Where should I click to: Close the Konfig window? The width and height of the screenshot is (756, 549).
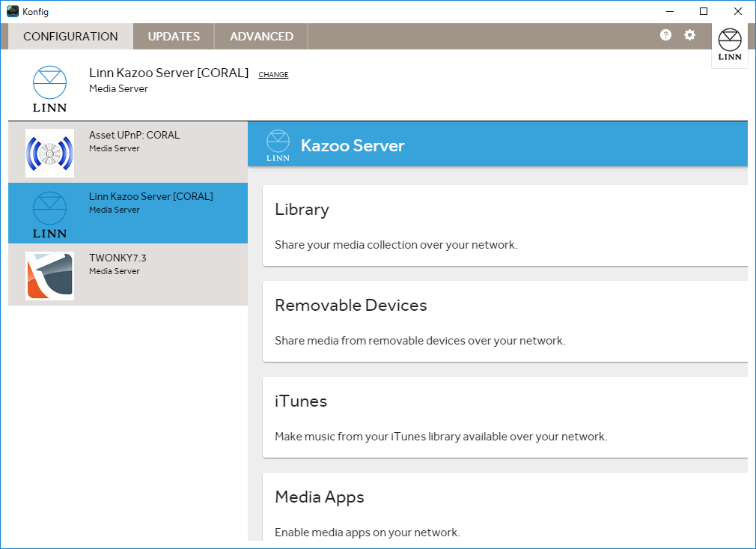click(x=738, y=11)
